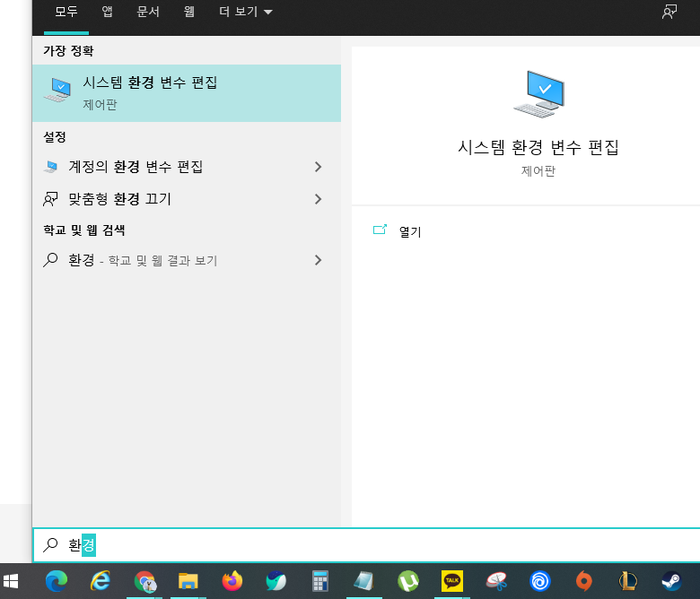Open best match 시스템 환경 변수 편집

click(187, 93)
